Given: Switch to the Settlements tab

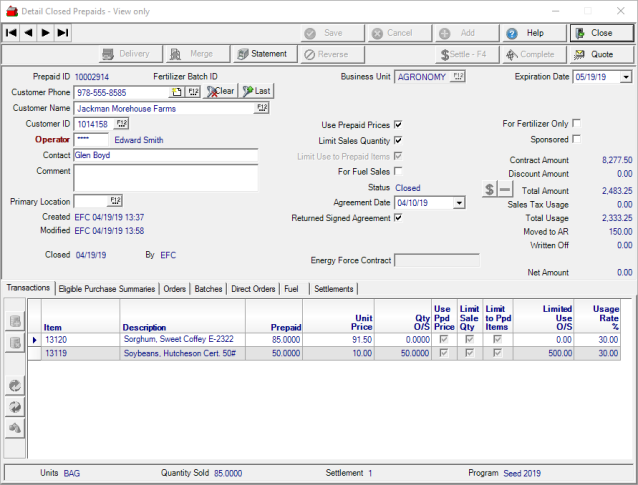Looking at the screenshot, I should (333, 289).
